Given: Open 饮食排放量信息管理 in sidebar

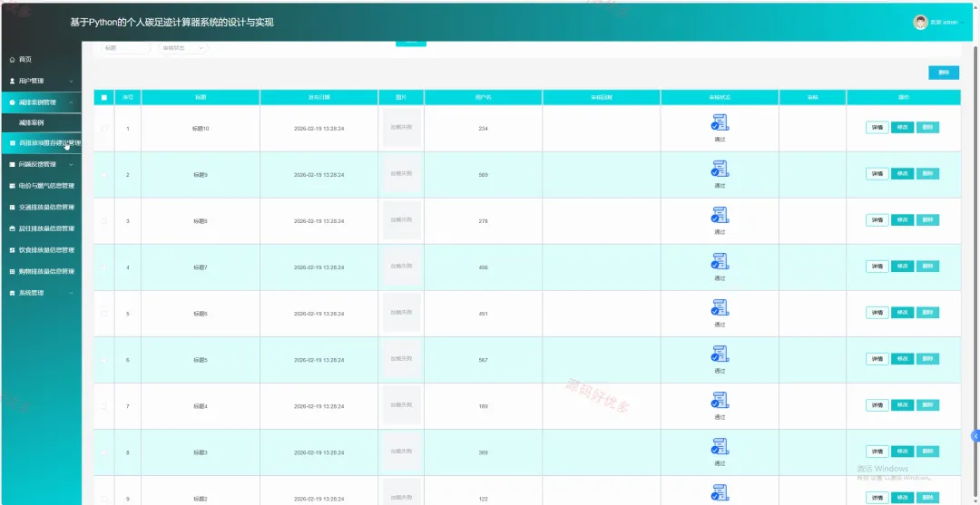Looking at the screenshot, I should click(x=41, y=249).
